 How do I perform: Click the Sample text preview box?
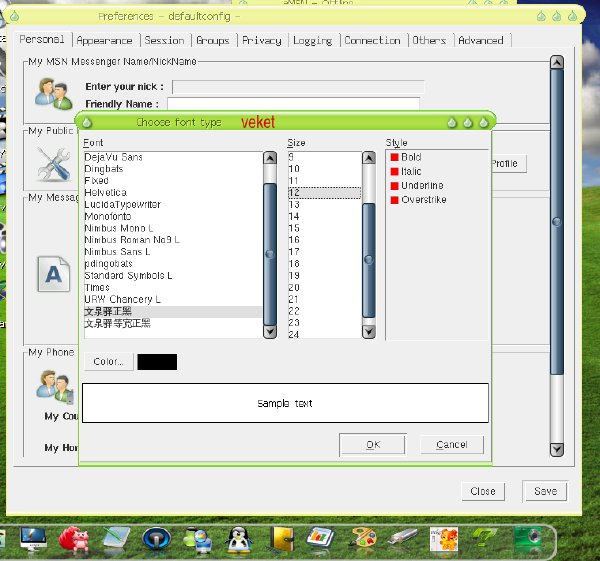click(x=285, y=403)
